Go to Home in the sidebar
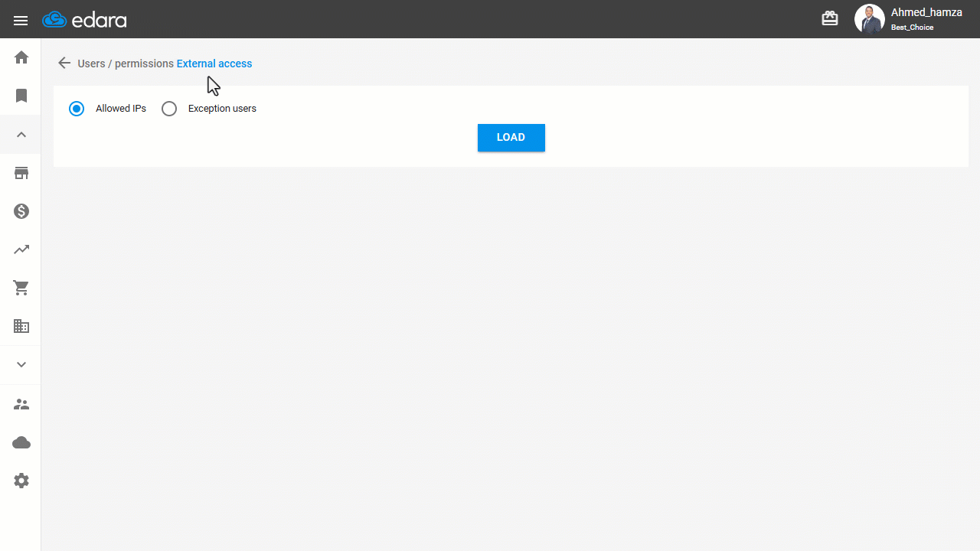Image resolution: width=980 pixels, height=551 pixels. (21, 57)
